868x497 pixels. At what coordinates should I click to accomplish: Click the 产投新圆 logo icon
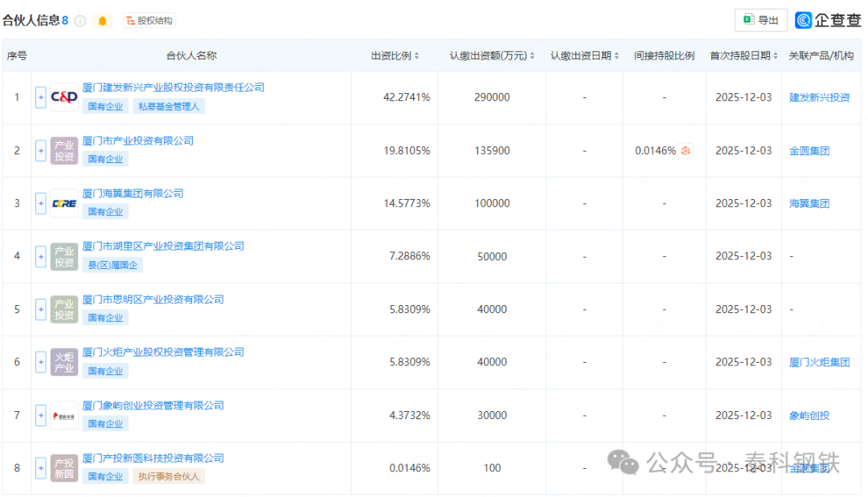point(64,468)
